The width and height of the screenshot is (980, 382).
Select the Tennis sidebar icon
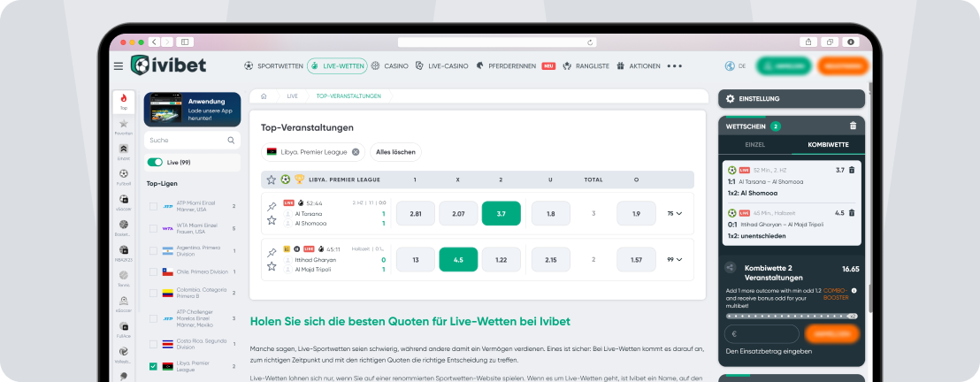point(124,279)
